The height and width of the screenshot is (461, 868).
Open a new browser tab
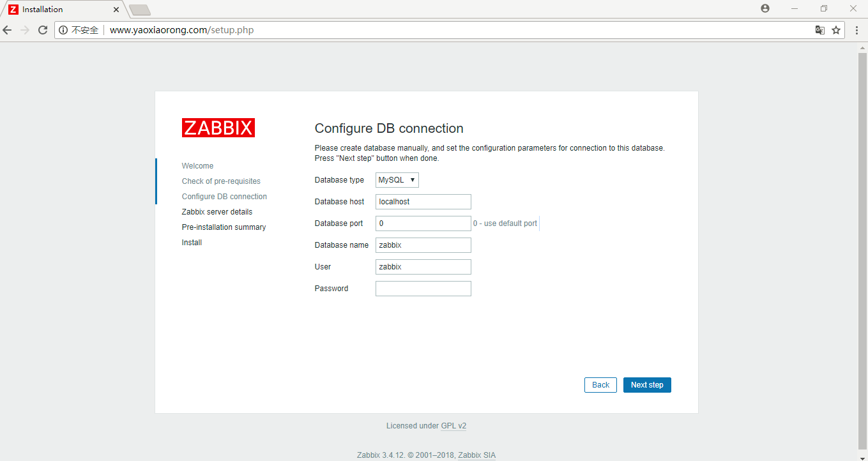(140, 10)
